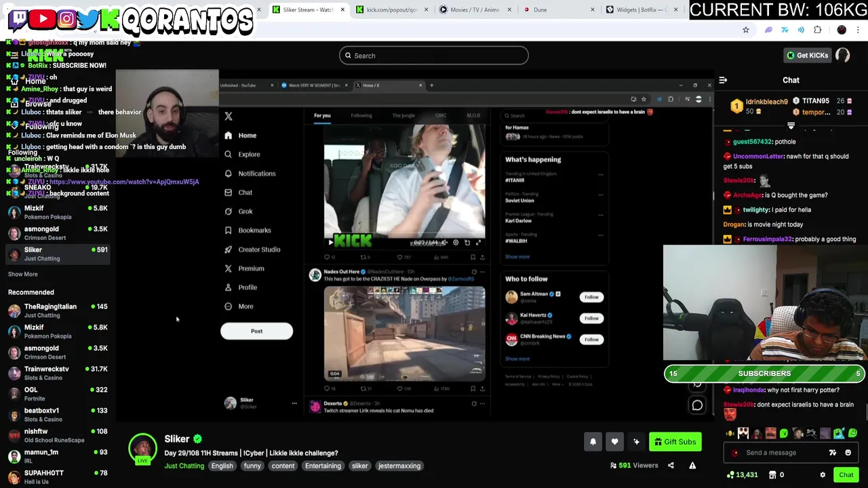
Task: Open the chat text identity icon
Action: pyautogui.click(x=833, y=453)
